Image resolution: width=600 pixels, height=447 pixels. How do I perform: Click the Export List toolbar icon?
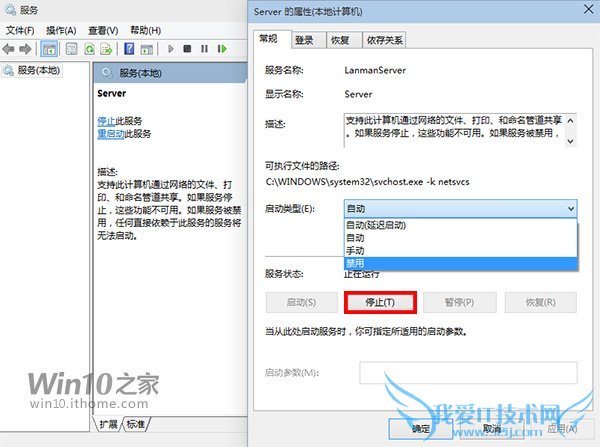coord(106,49)
